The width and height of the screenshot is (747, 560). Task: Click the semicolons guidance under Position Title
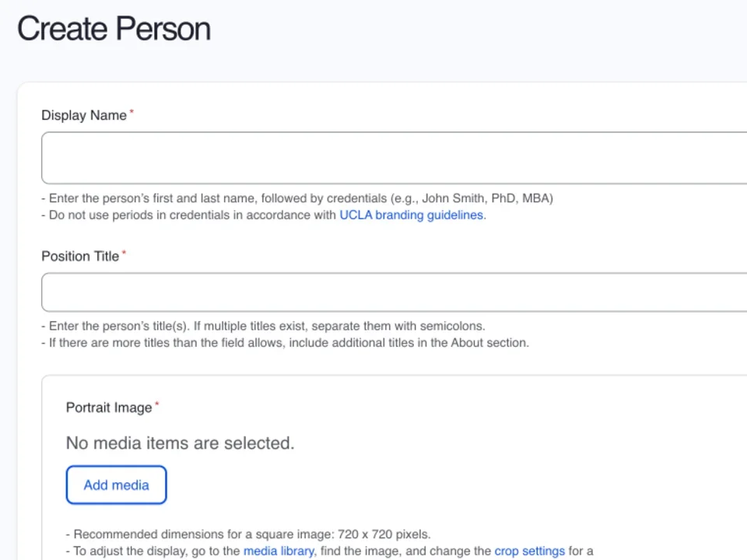[265, 326]
